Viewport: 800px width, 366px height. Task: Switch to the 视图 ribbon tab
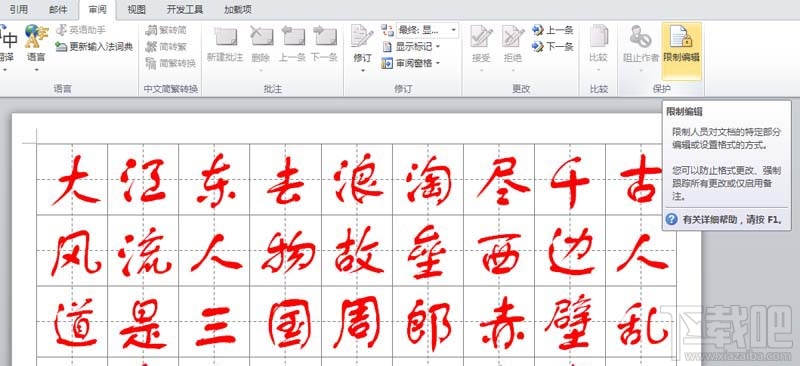pyautogui.click(x=136, y=9)
